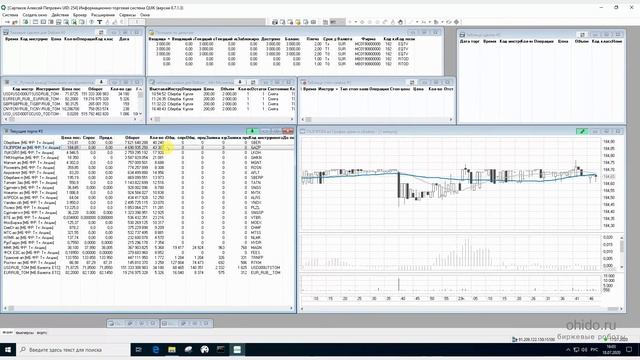Click the volume icon in system tray
The height and width of the screenshot is (360, 640).
[584, 350]
